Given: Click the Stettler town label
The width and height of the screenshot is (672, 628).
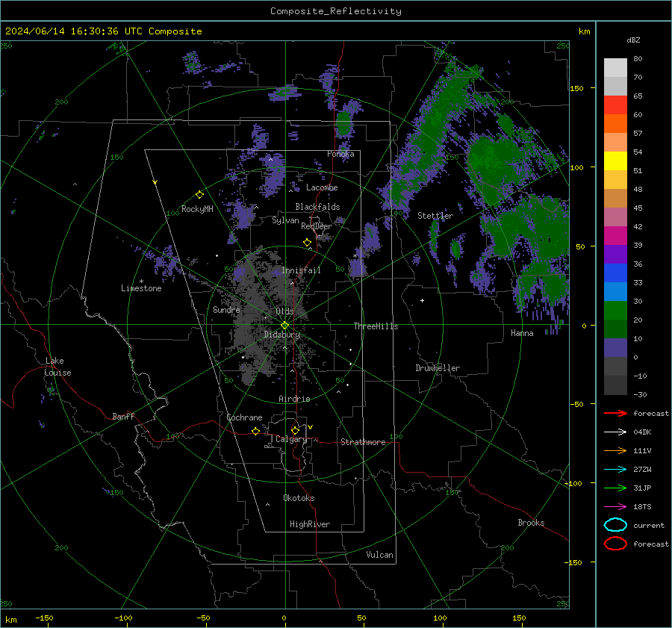Looking at the screenshot, I should tap(435, 216).
